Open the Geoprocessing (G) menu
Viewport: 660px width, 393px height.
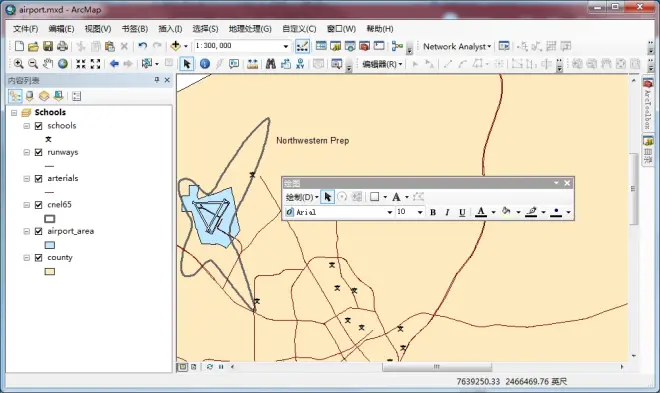click(250, 29)
